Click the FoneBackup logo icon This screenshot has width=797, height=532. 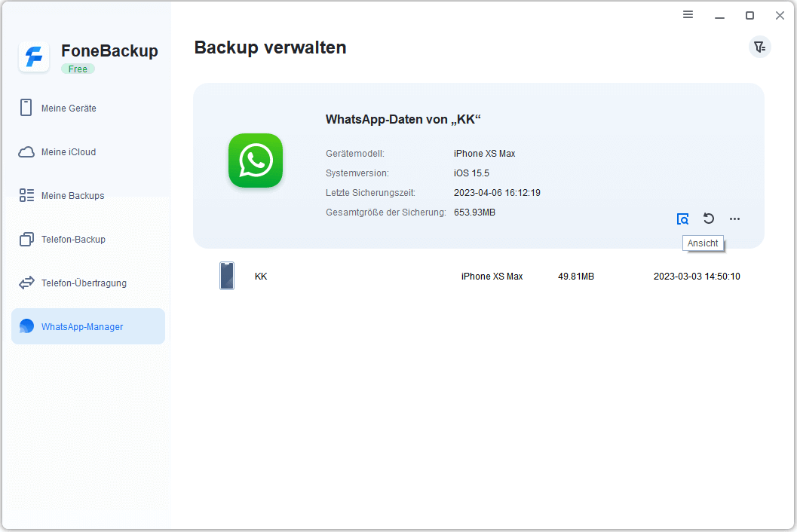pos(34,57)
